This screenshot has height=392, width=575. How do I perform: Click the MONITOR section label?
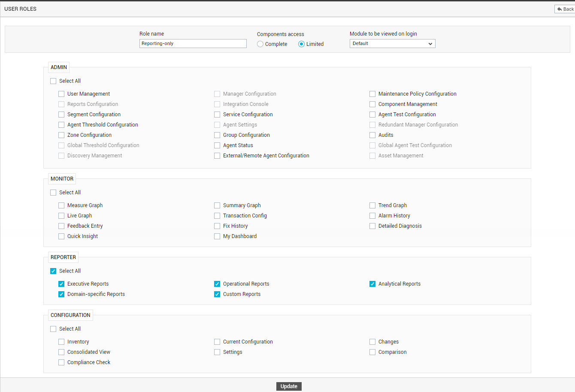pyautogui.click(x=62, y=179)
